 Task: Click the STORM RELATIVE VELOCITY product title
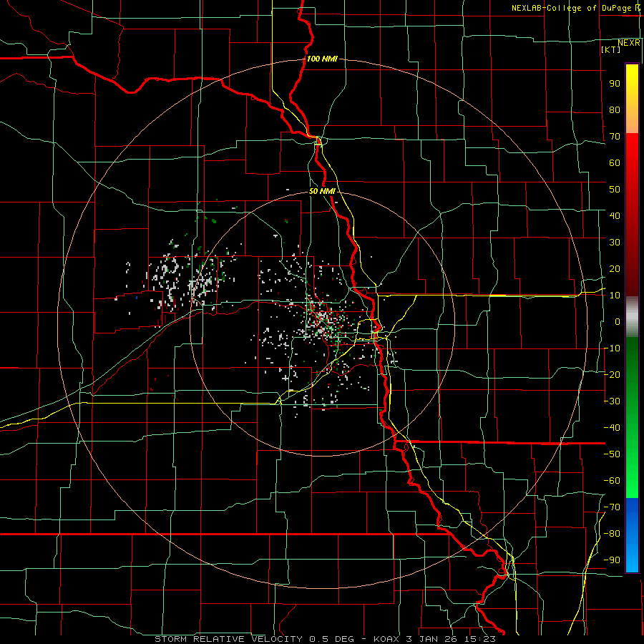pyautogui.click(x=229, y=639)
